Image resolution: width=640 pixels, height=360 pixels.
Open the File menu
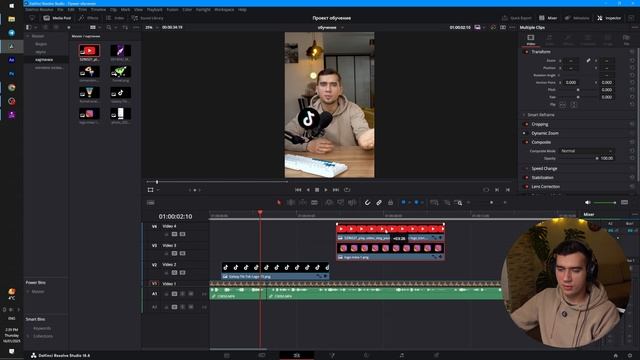click(60, 9)
